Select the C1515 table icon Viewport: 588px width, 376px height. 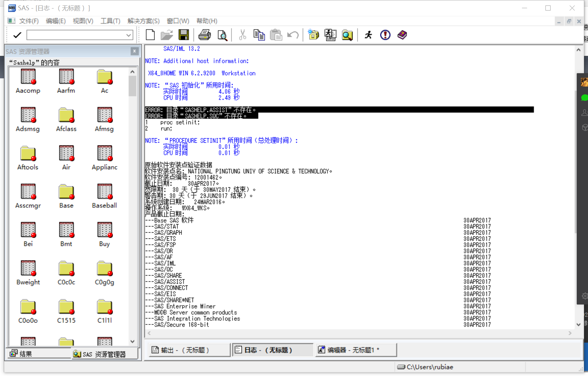(66, 307)
